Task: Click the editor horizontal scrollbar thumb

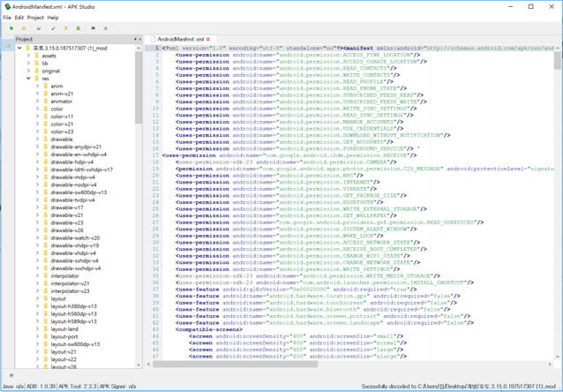Action: [236, 365]
